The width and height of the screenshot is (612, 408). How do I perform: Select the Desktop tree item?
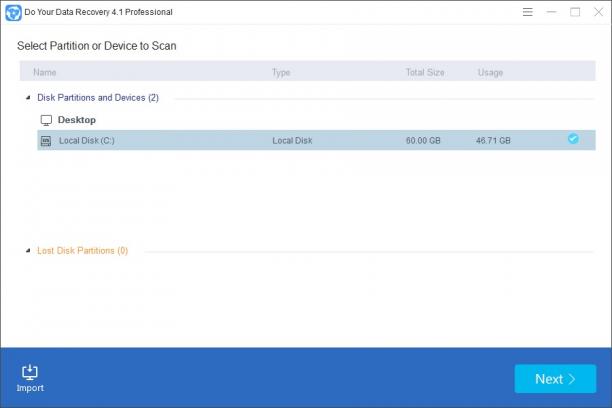(76, 120)
